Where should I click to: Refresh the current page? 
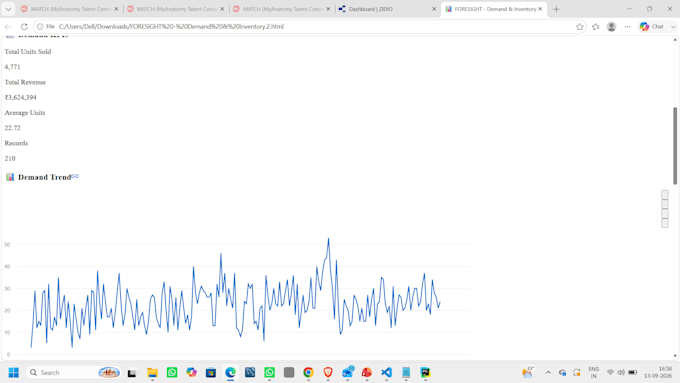click(24, 26)
